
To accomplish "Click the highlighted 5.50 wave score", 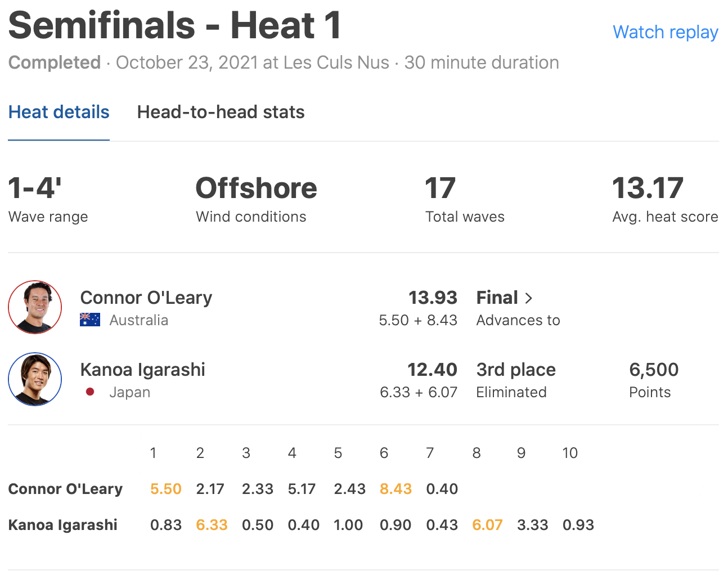I will click(x=166, y=489).
